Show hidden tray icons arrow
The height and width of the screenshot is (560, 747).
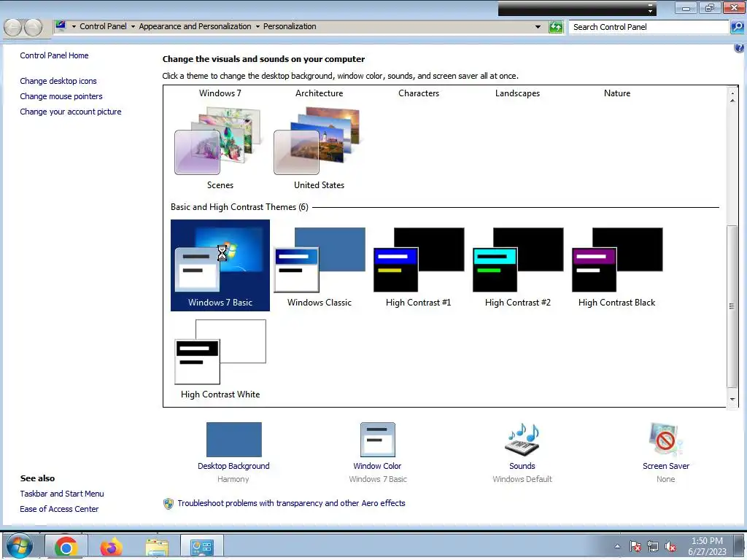click(617, 547)
